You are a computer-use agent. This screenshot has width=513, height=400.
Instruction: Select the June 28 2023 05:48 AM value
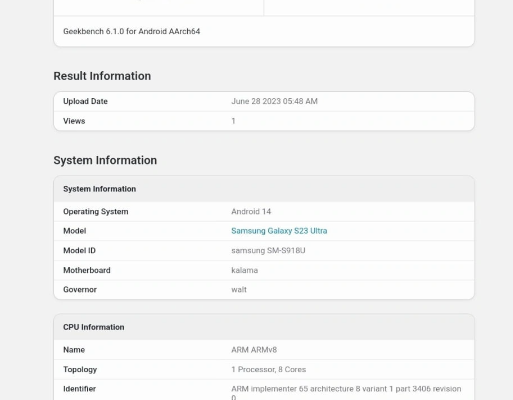[274, 101]
